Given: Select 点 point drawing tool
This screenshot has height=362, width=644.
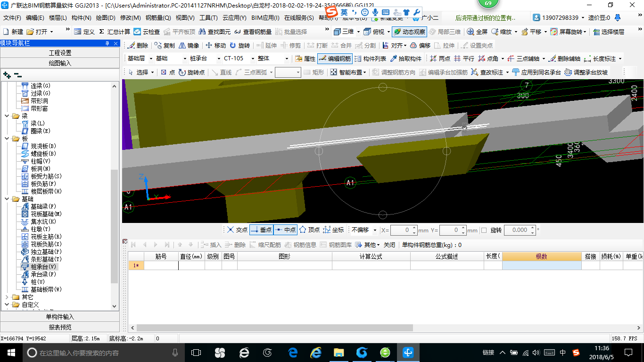Looking at the screenshot, I should (x=168, y=72).
